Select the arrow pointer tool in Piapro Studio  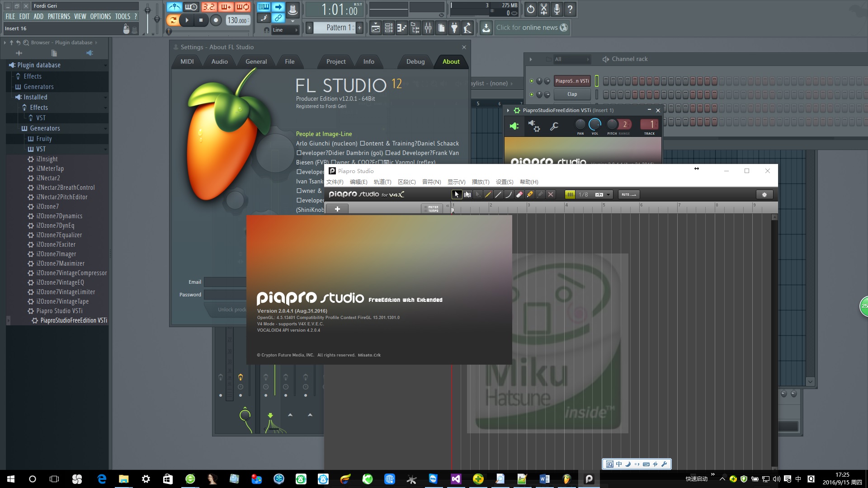pos(457,195)
